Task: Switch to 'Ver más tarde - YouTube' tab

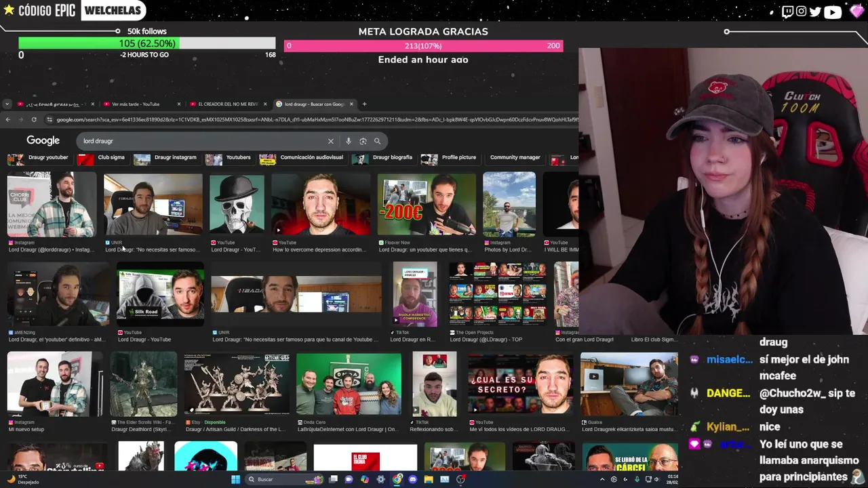Action: pos(141,104)
